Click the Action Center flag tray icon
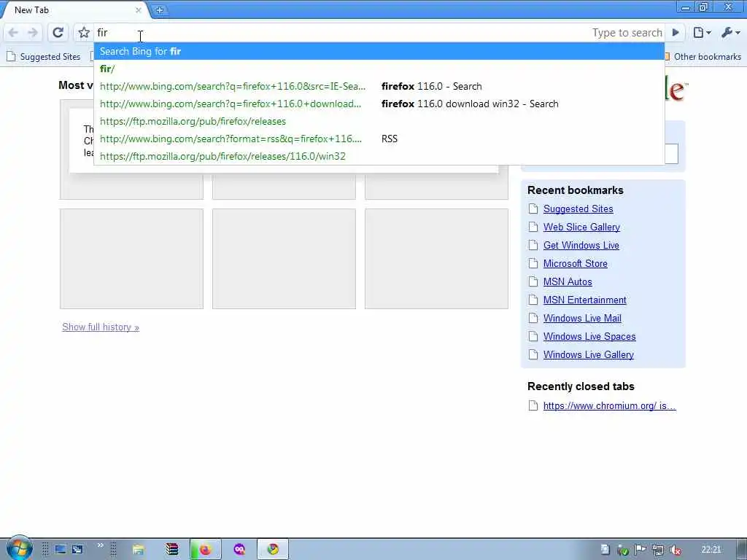747x560 pixels. [640, 550]
